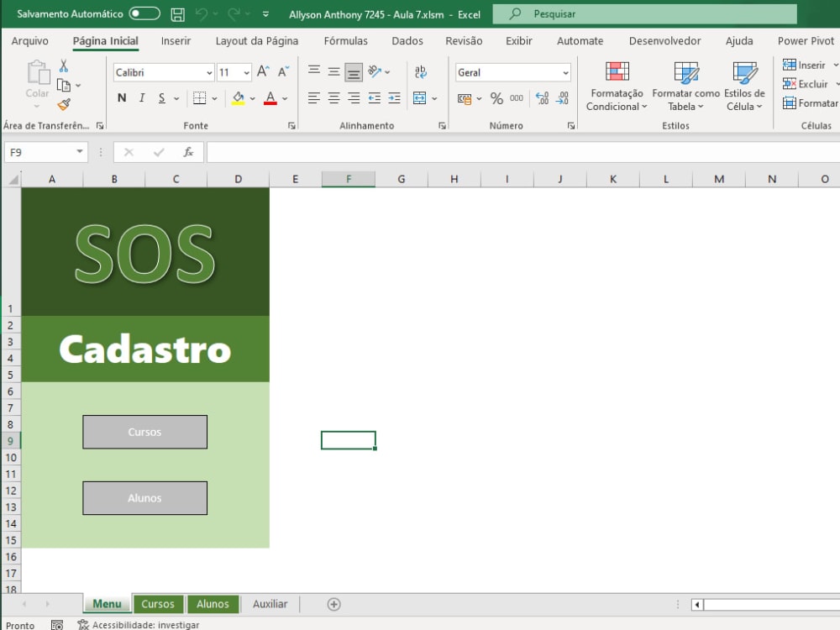Open the Calibri font name dropdown
This screenshot has height=630, width=840.
click(x=207, y=72)
